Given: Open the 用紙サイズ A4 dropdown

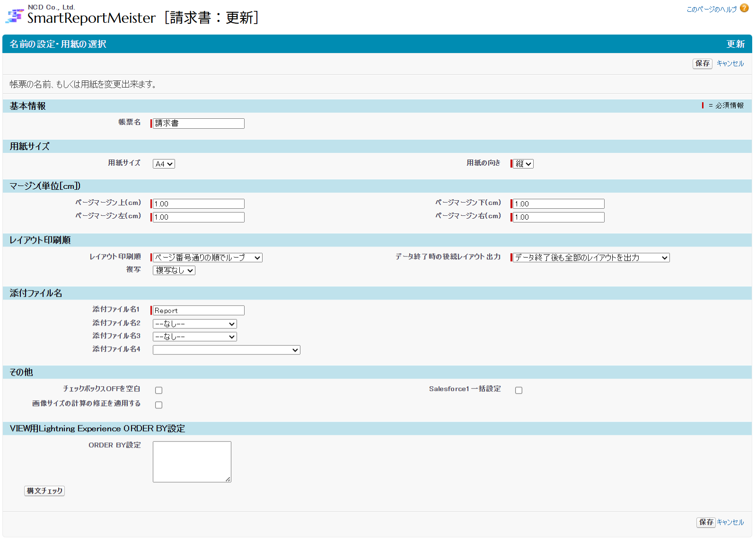Looking at the screenshot, I should pos(164,164).
